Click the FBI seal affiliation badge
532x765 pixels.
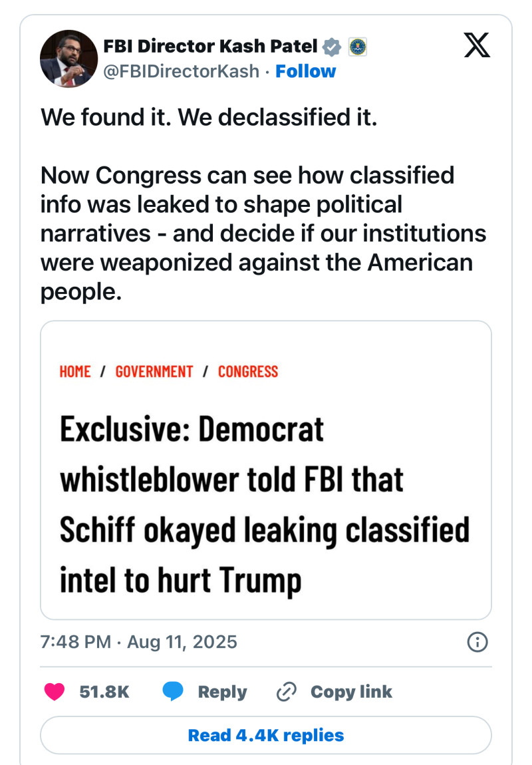(x=357, y=47)
